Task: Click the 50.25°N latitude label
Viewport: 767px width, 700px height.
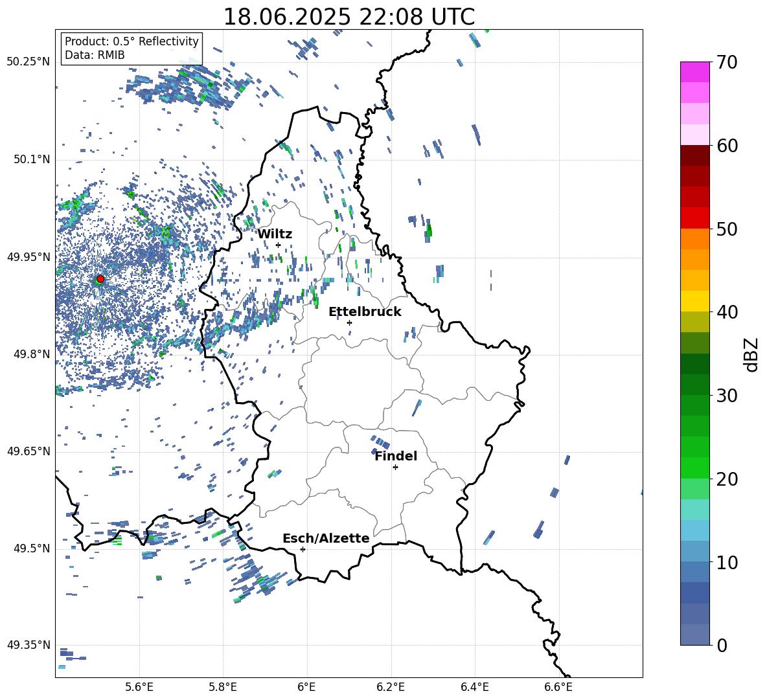Action: tap(29, 62)
